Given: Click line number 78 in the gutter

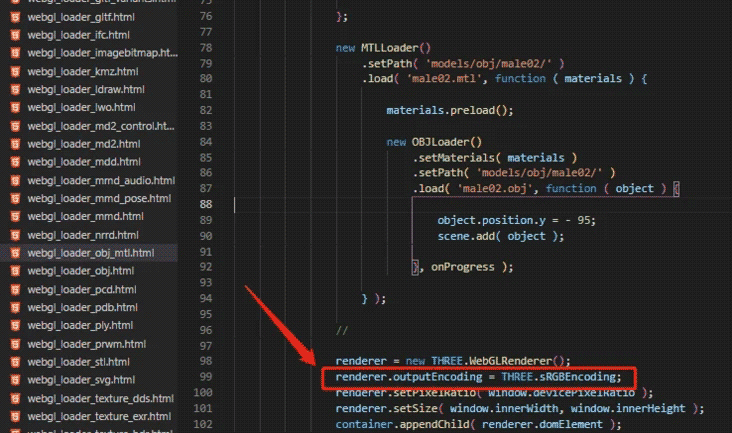Looking at the screenshot, I should [x=206, y=48].
